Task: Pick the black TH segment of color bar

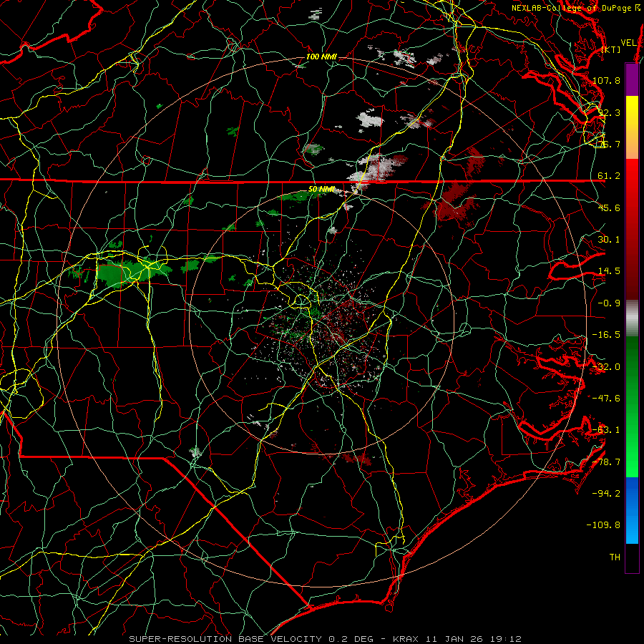Action: (632, 557)
